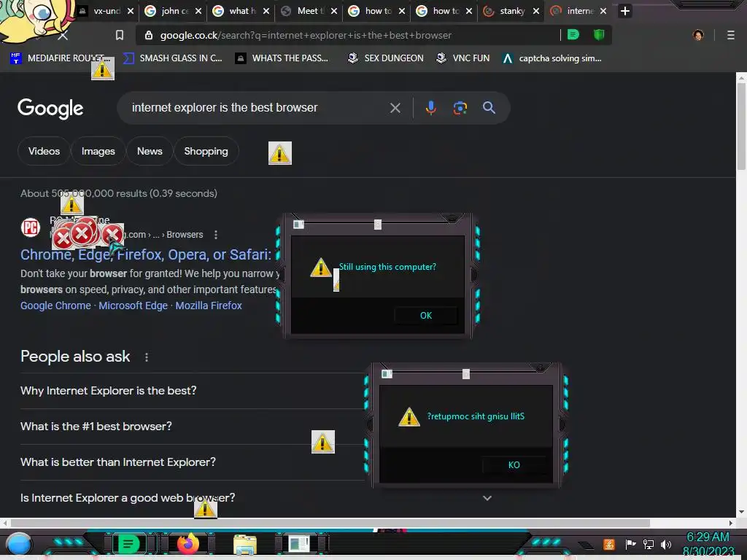Open the green shield extension icon
The width and height of the screenshot is (747, 560).
click(599, 34)
